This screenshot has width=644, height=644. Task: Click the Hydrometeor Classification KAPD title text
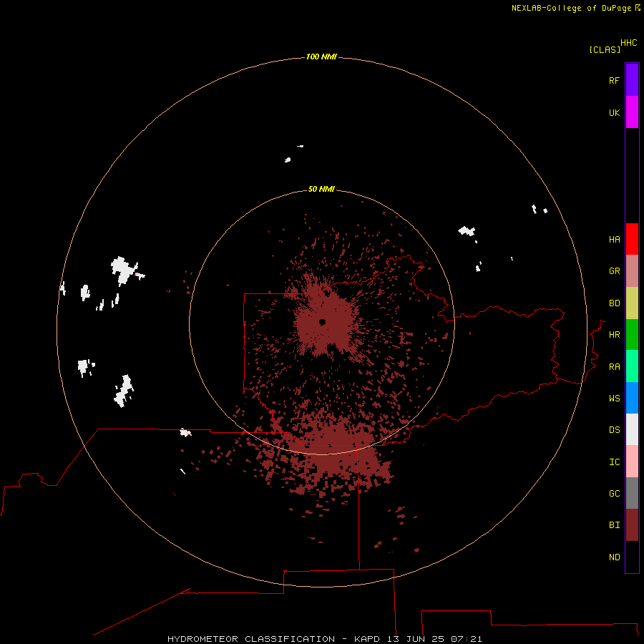(x=324, y=639)
